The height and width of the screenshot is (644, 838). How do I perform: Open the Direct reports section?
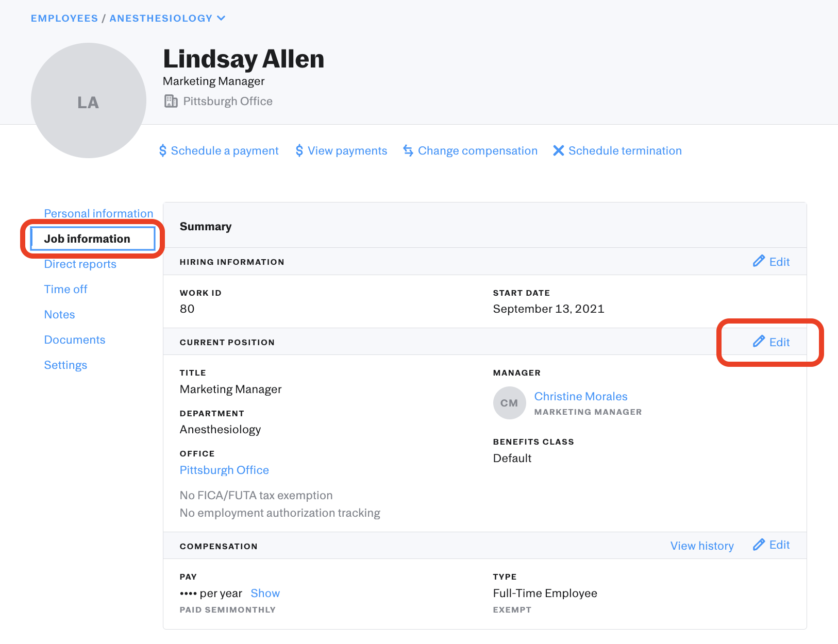click(x=80, y=264)
